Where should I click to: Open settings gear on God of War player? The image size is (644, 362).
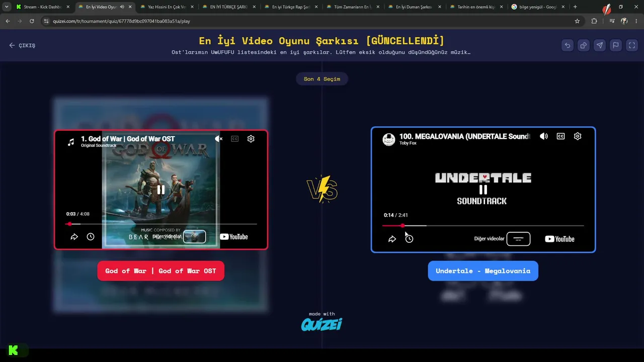251,139
